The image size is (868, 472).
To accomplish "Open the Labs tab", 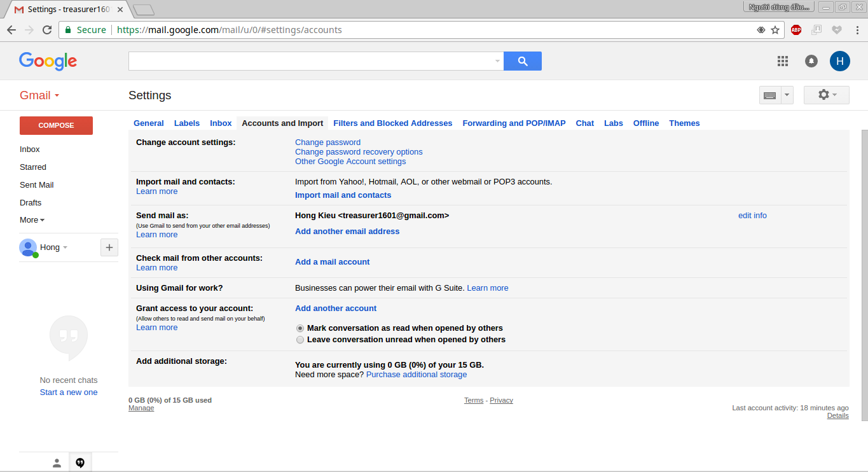I will 614,123.
